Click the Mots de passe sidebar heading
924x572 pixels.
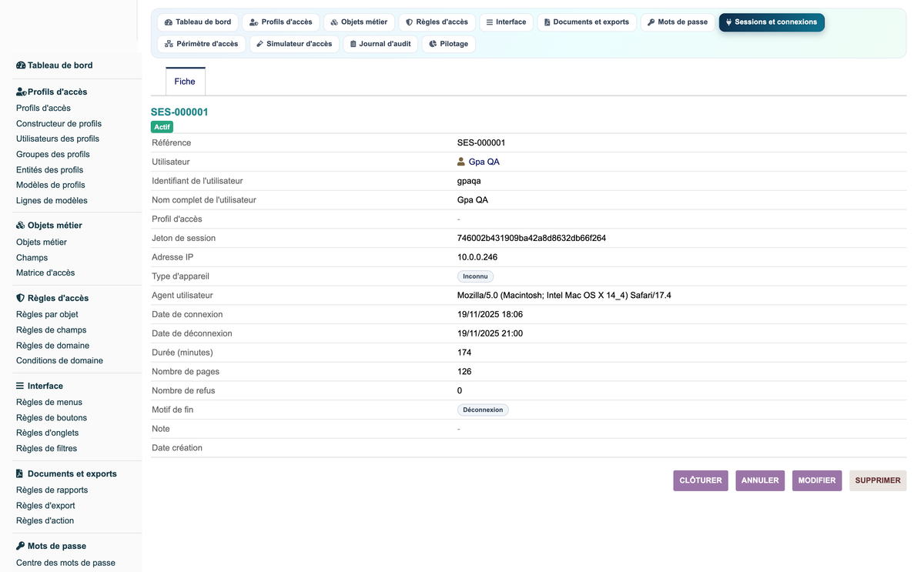tap(52, 546)
